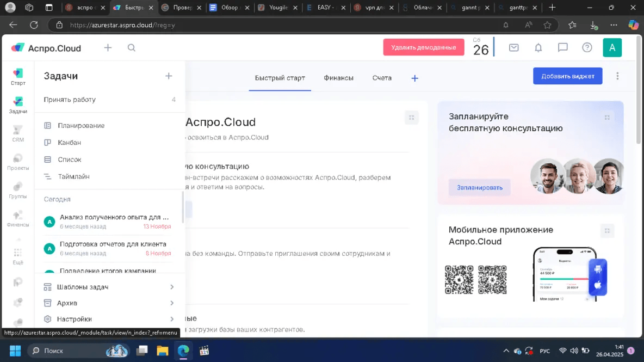This screenshot has height=362, width=644.
Task: Open the CRM module in sidebar
Action: [x=18, y=133]
